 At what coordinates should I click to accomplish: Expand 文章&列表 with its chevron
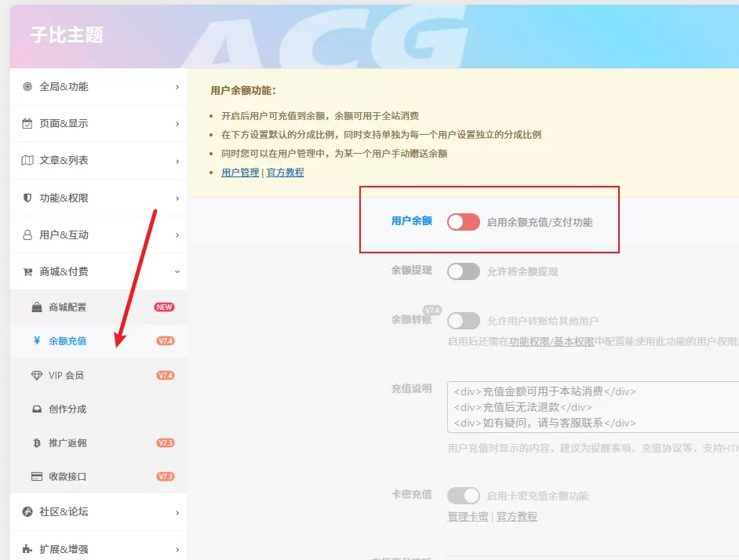(177, 162)
